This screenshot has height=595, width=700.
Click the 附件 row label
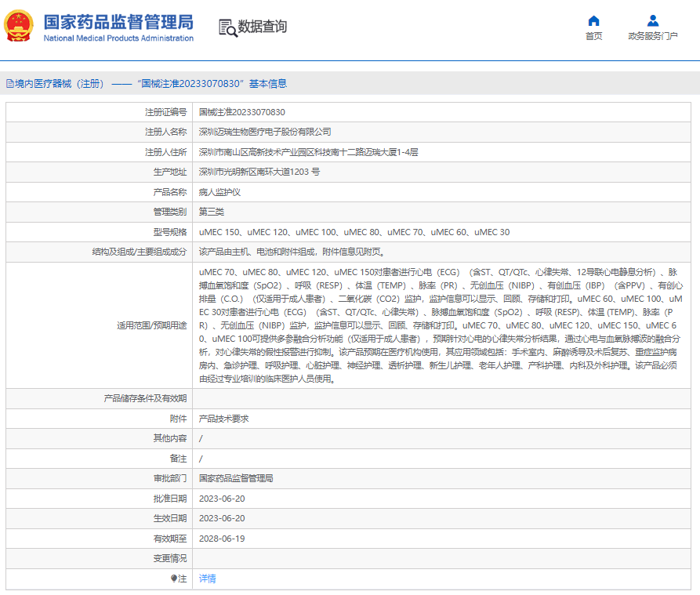tap(178, 419)
